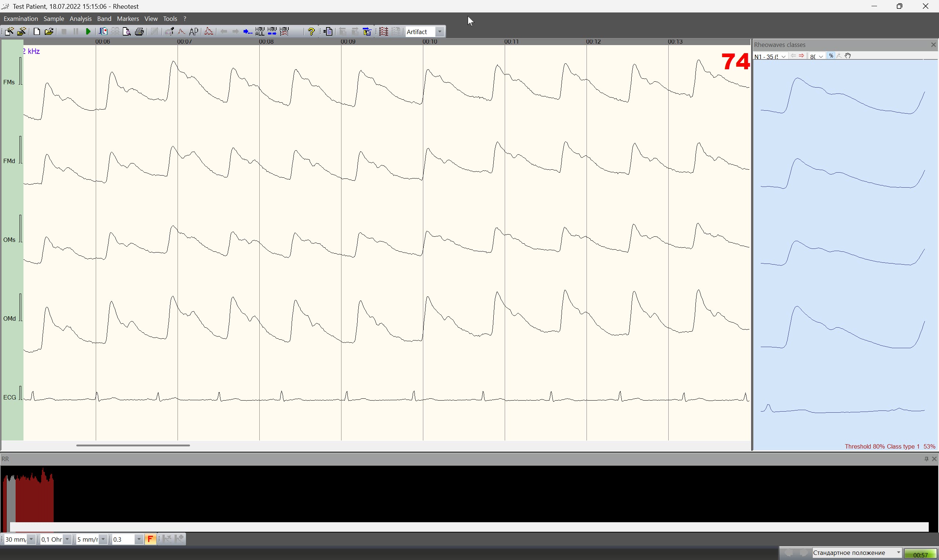Click the green Play recording button

tap(88, 32)
